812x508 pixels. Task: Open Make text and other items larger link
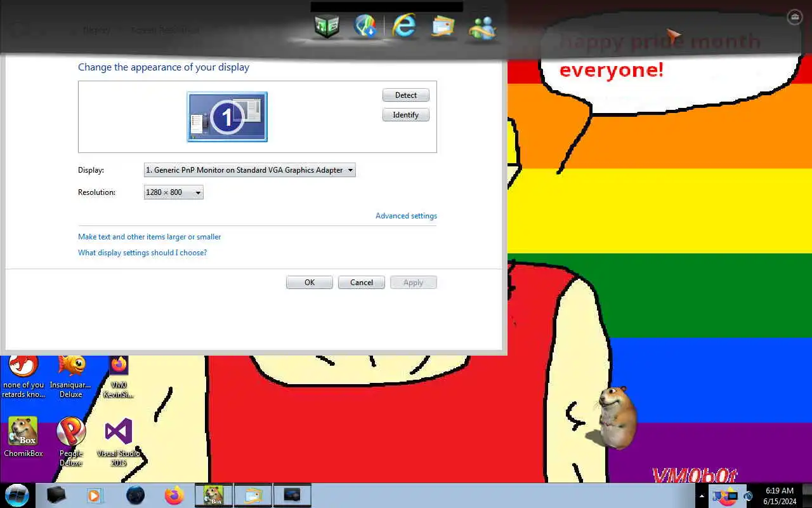[x=150, y=237]
